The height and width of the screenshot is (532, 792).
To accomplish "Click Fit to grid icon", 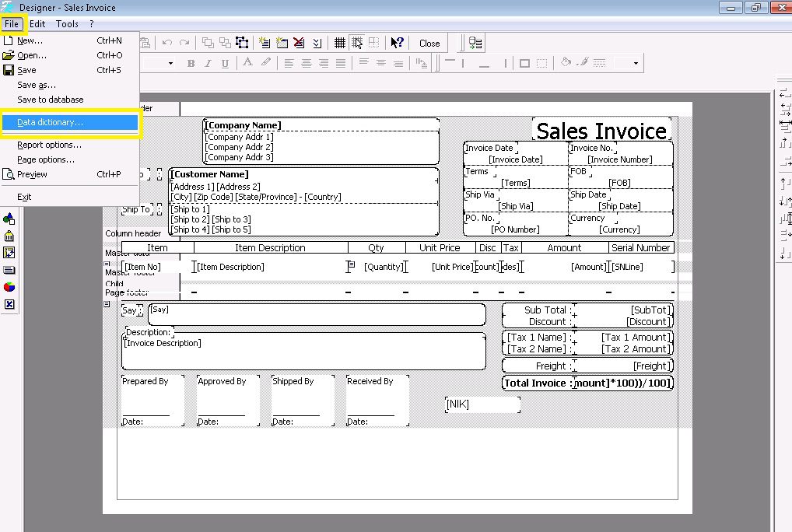I will point(373,43).
